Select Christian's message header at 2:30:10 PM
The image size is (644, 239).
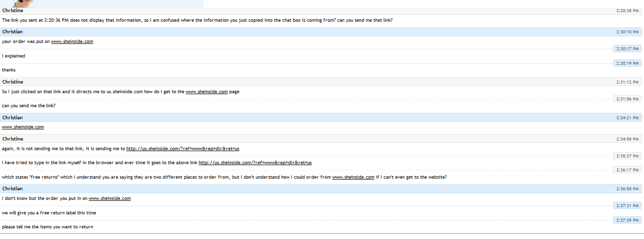13,32
